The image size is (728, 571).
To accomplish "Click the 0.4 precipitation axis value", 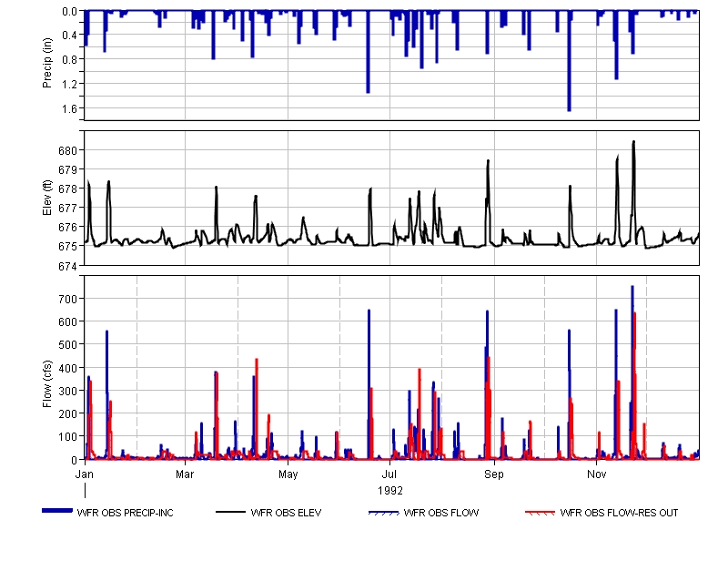I will point(70,36).
